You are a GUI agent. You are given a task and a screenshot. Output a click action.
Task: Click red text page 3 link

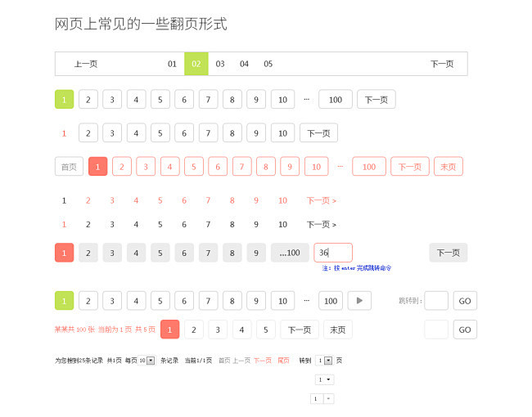pyautogui.click(x=112, y=200)
